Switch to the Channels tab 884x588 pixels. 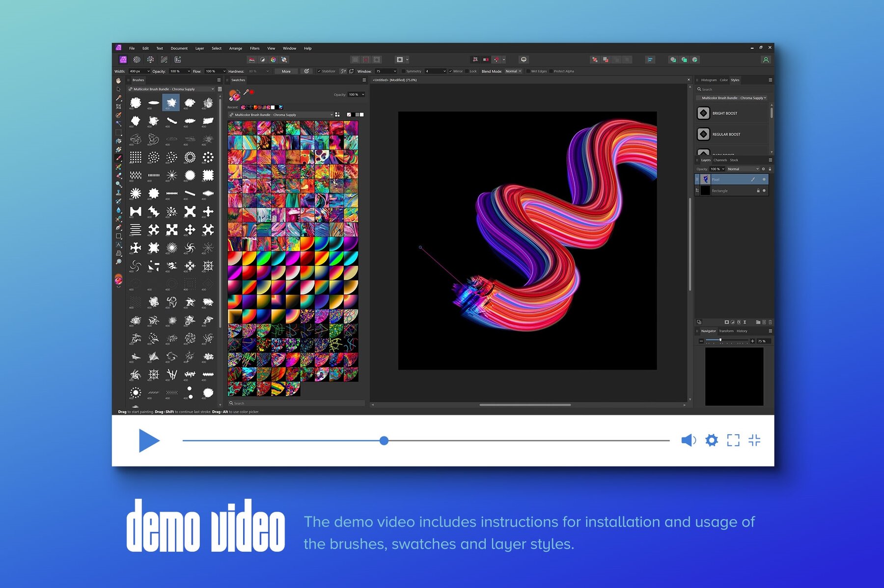[x=720, y=160]
